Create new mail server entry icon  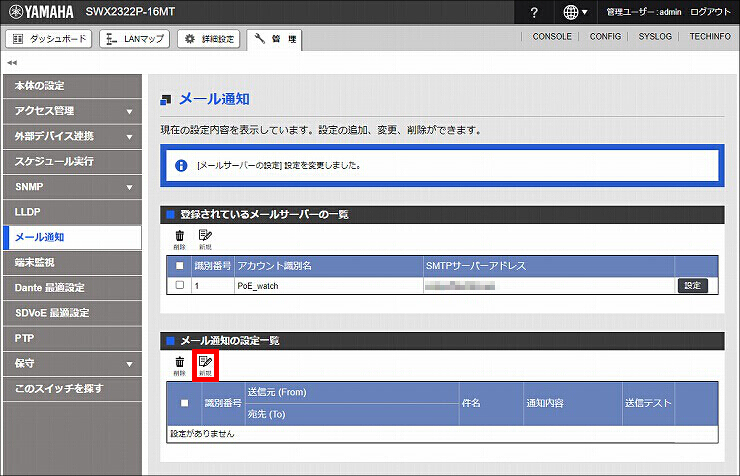(x=205, y=239)
